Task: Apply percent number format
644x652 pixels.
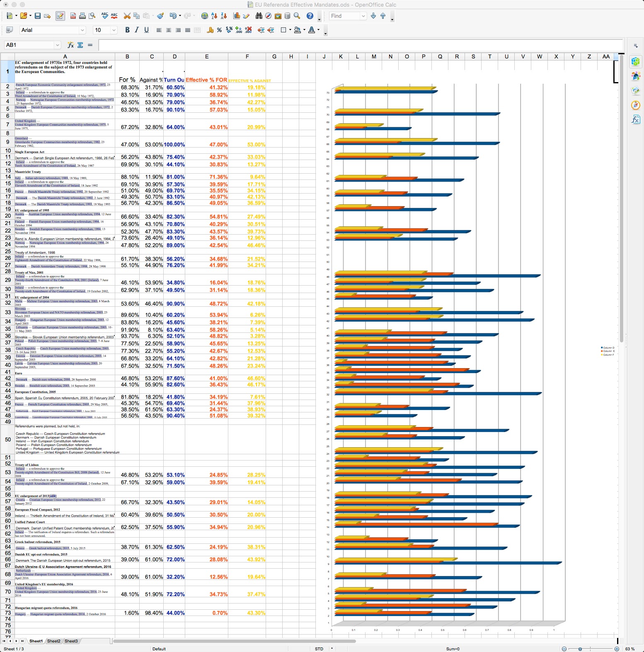Action: point(219,30)
